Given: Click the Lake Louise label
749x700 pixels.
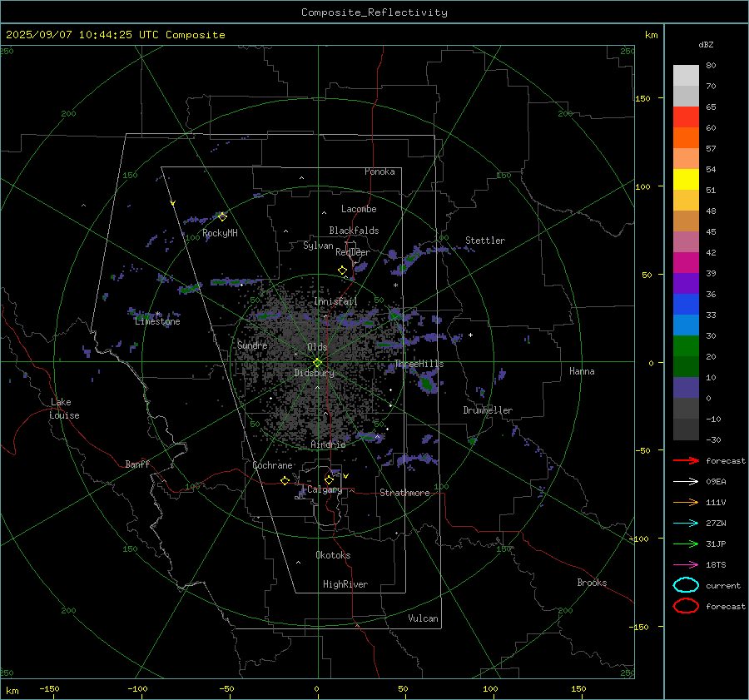Looking at the screenshot, I should 64,409.
